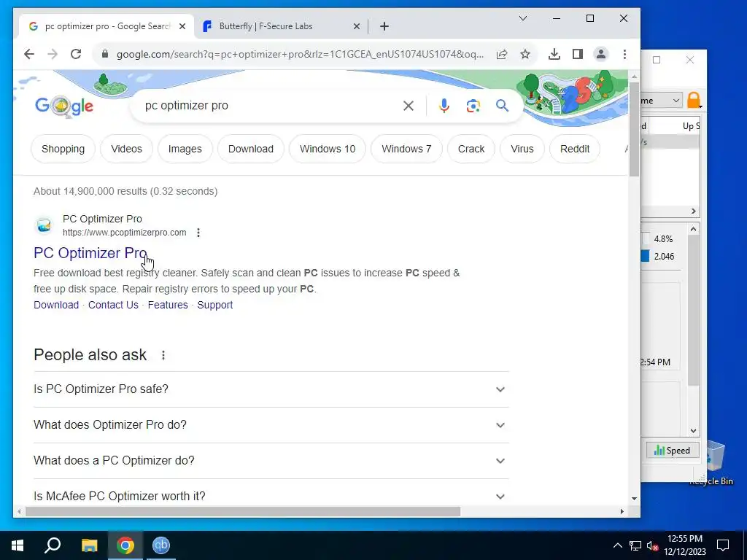Filter results by Videos
The width and height of the screenshot is (747, 560).
(126, 149)
